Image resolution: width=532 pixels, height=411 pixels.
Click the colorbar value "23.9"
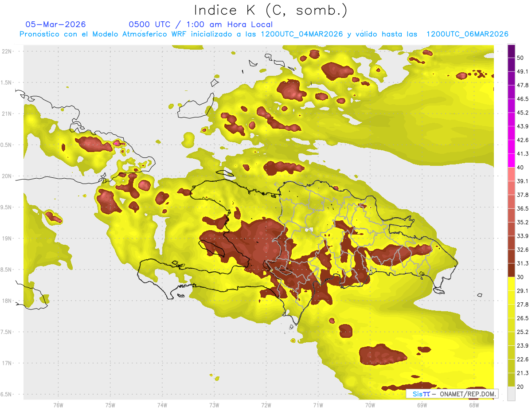pyautogui.click(x=523, y=346)
